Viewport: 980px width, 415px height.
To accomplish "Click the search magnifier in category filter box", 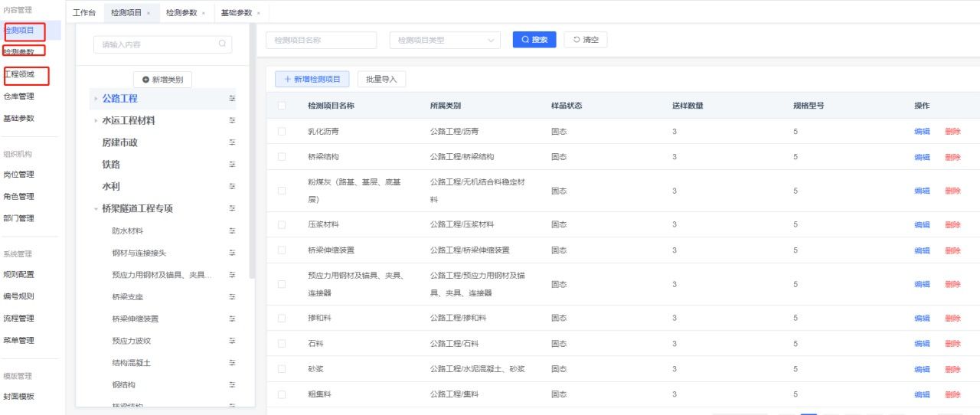I will click(x=222, y=44).
